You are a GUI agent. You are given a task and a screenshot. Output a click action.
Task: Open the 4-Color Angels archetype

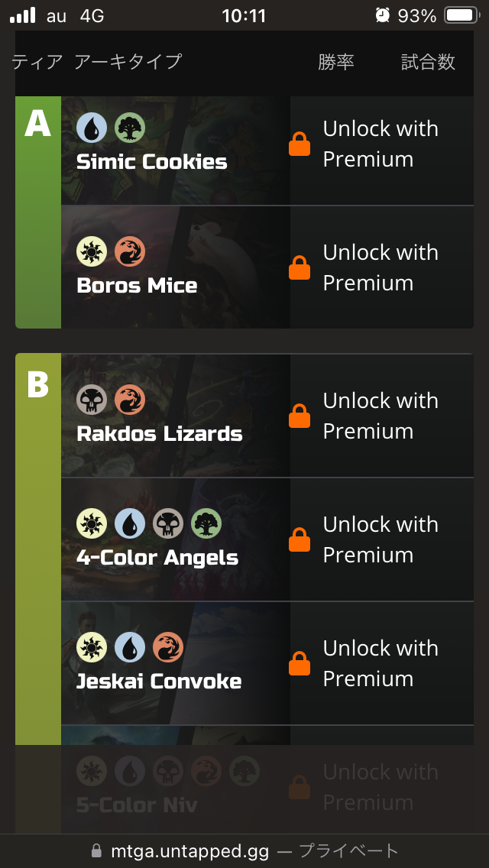pos(157,558)
